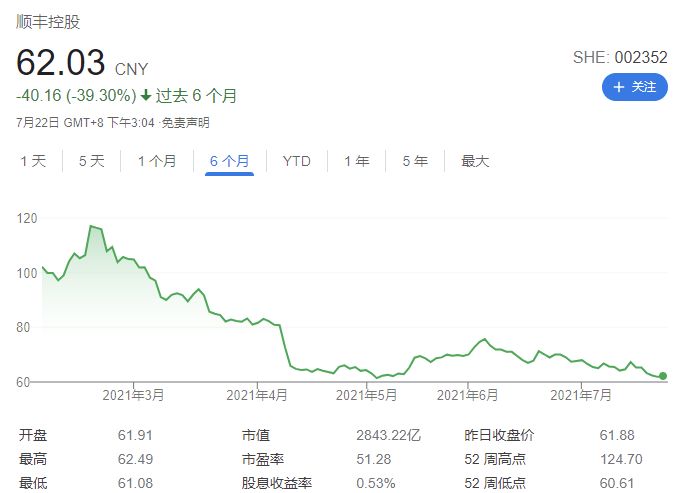
Task: Click the 最高 value 62.49
Action: (135, 459)
